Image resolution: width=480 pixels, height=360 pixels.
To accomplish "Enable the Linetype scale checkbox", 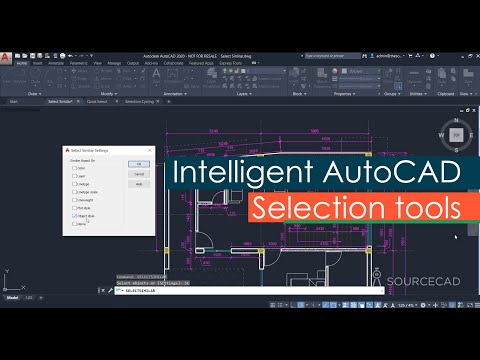I will click(x=75, y=192).
